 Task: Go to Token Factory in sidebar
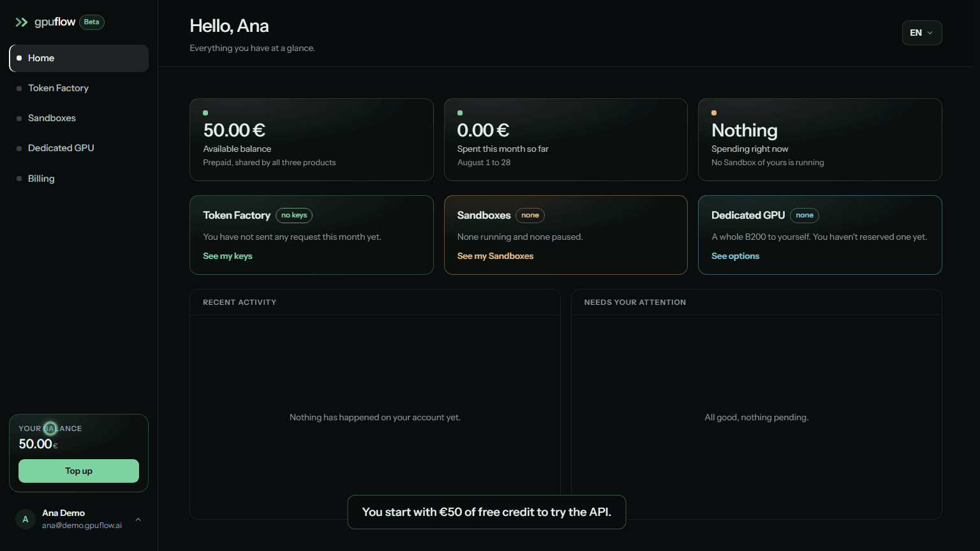click(x=79, y=88)
